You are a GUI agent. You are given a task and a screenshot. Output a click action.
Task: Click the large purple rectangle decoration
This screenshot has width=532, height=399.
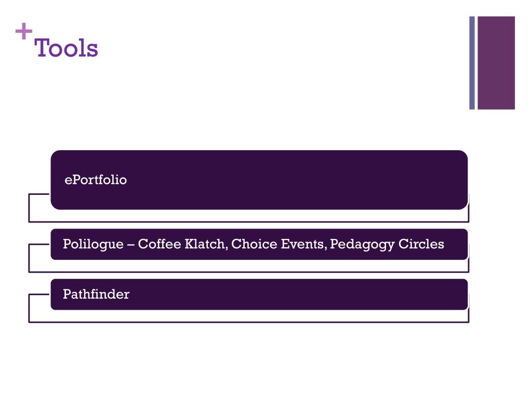[496, 63]
